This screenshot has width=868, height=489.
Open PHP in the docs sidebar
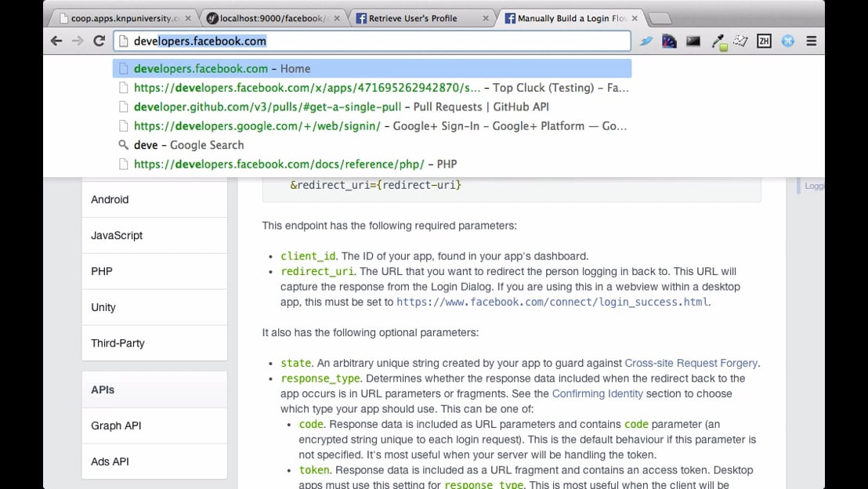coord(154,271)
